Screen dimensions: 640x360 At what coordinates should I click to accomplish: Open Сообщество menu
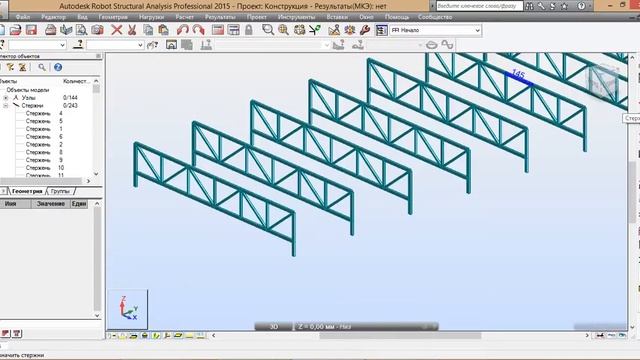click(x=435, y=17)
